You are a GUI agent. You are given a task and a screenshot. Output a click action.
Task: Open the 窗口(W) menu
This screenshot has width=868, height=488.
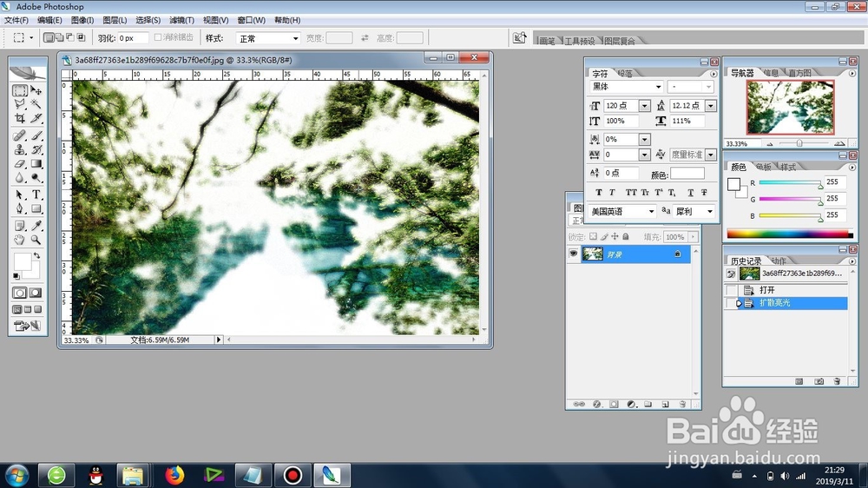point(252,20)
